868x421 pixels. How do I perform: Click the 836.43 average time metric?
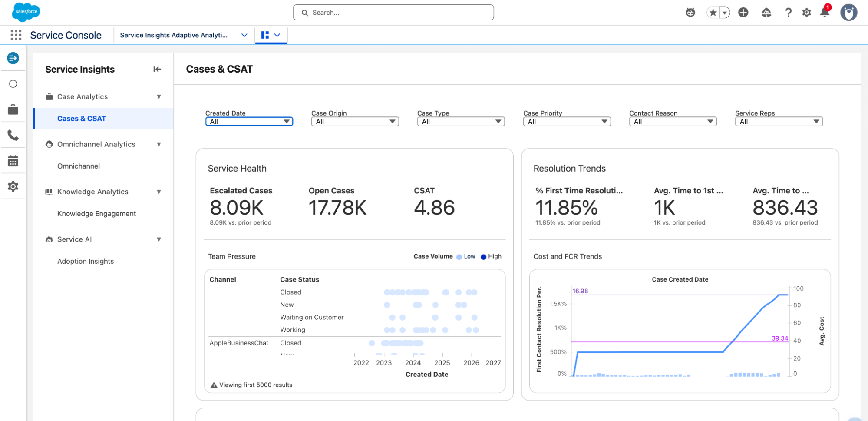785,208
